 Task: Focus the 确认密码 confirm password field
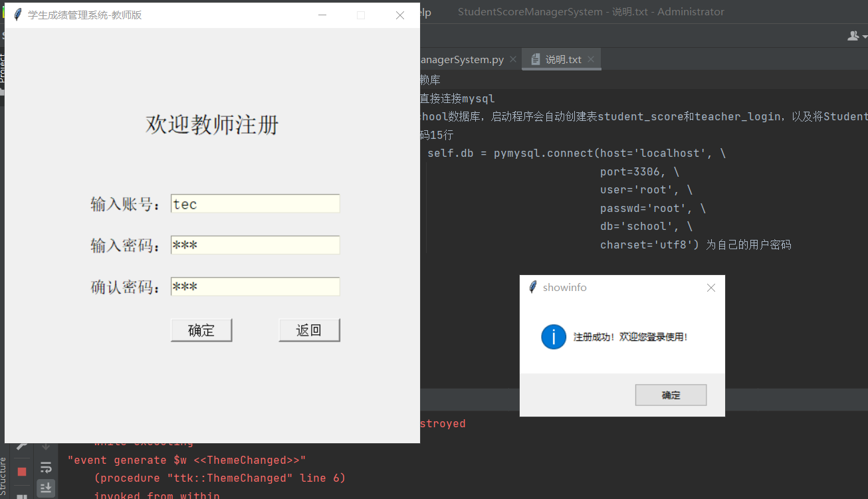click(x=255, y=286)
